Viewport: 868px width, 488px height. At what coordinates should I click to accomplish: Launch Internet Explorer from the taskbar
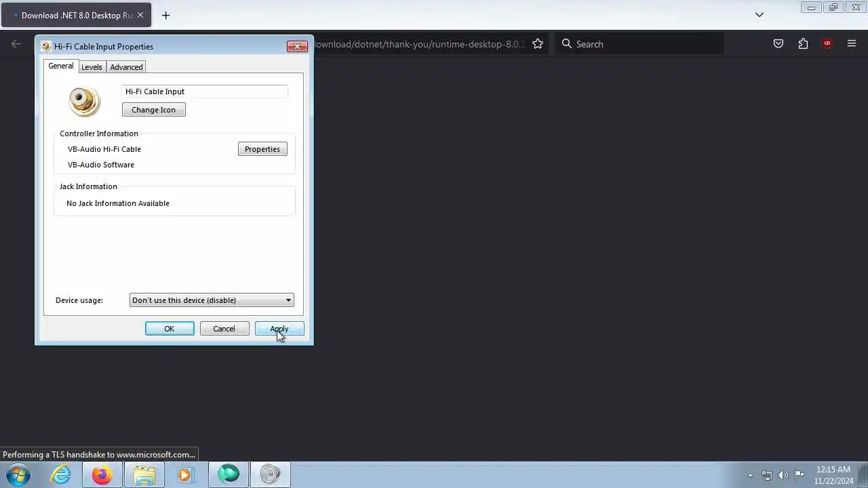[61, 474]
